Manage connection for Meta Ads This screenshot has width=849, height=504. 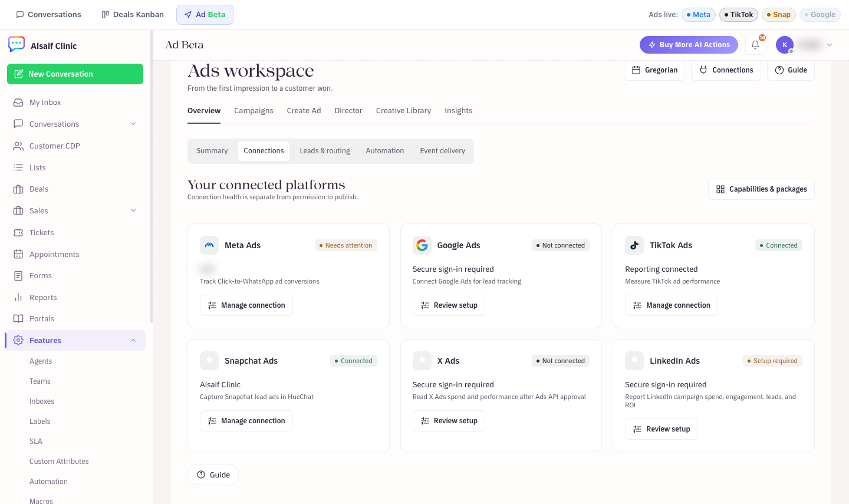pyautogui.click(x=246, y=305)
